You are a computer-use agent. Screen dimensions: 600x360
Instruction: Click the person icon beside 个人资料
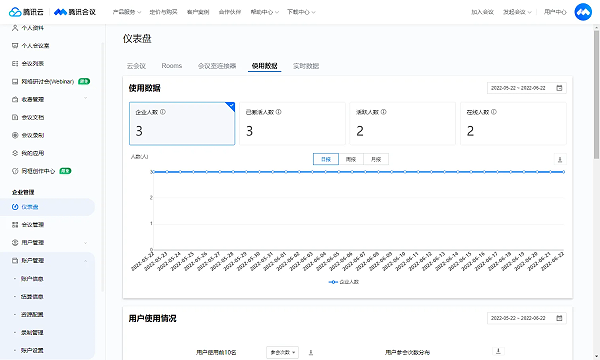click(x=15, y=28)
